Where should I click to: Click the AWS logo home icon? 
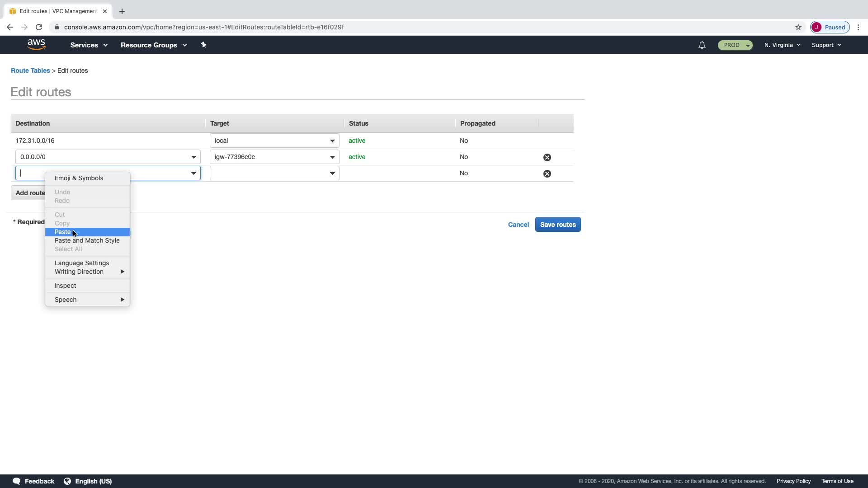coord(36,45)
